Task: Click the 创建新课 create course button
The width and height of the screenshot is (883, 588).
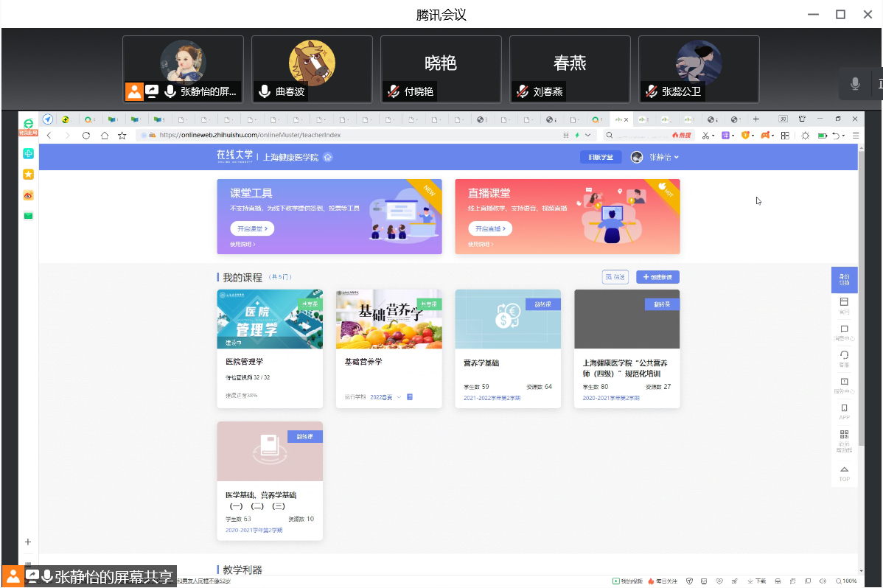Action: coord(657,277)
